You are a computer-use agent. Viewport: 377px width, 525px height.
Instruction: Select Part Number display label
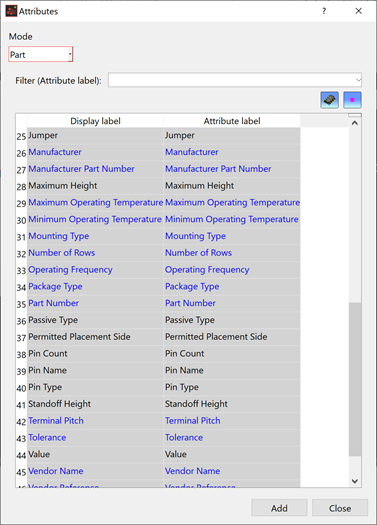click(x=95, y=303)
